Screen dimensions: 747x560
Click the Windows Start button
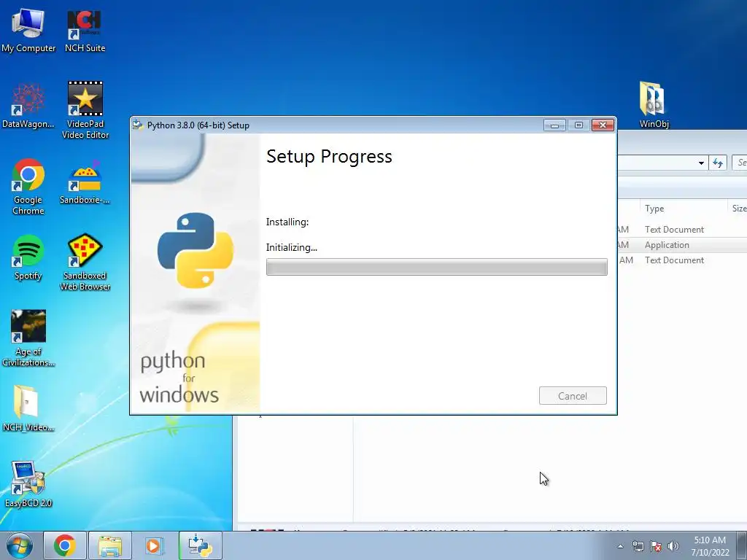tap(20, 545)
